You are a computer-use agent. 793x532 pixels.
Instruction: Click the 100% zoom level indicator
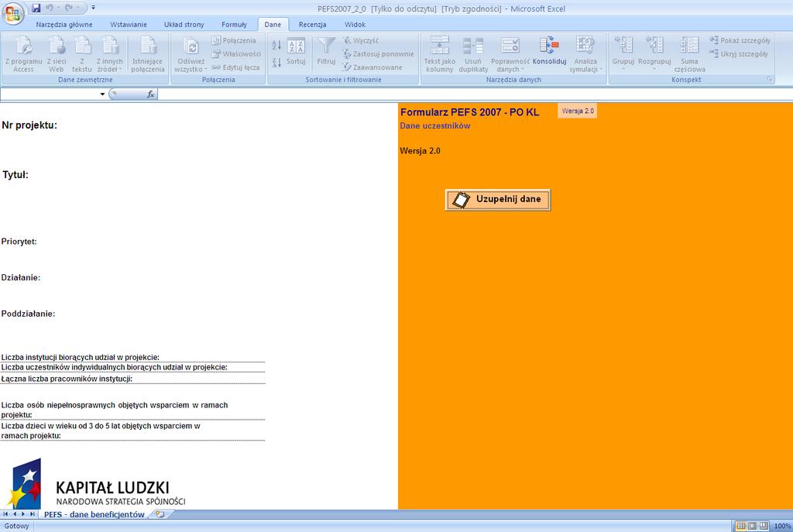782,526
